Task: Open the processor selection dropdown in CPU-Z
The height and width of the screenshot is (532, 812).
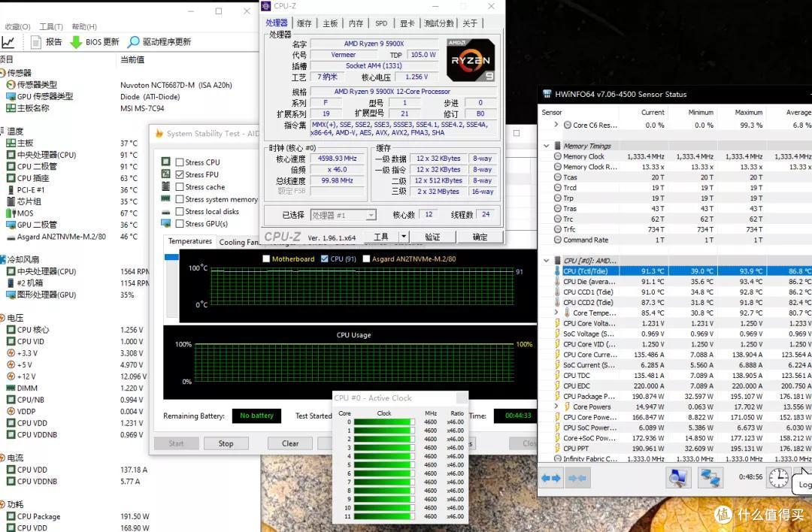Action: pyautogui.click(x=371, y=215)
